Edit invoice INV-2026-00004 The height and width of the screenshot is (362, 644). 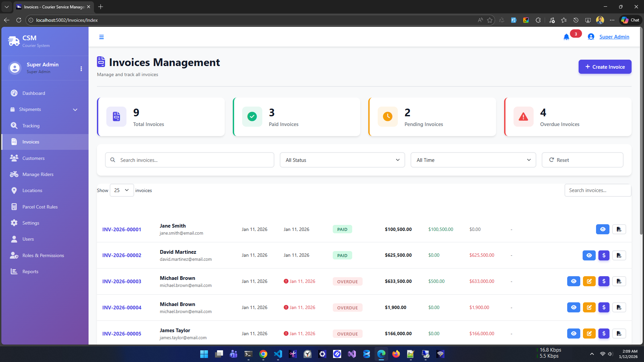(589, 307)
